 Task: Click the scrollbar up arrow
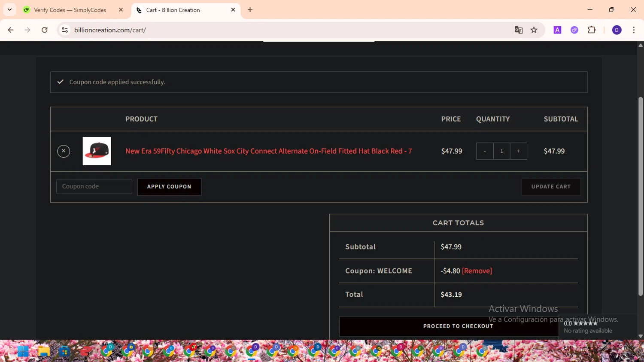pos(641,45)
